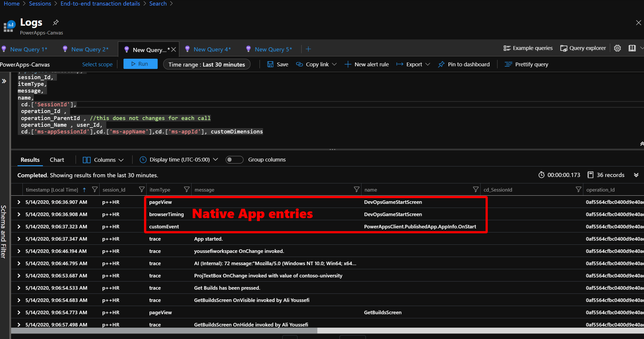Click the Select scope link

[97, 65]
